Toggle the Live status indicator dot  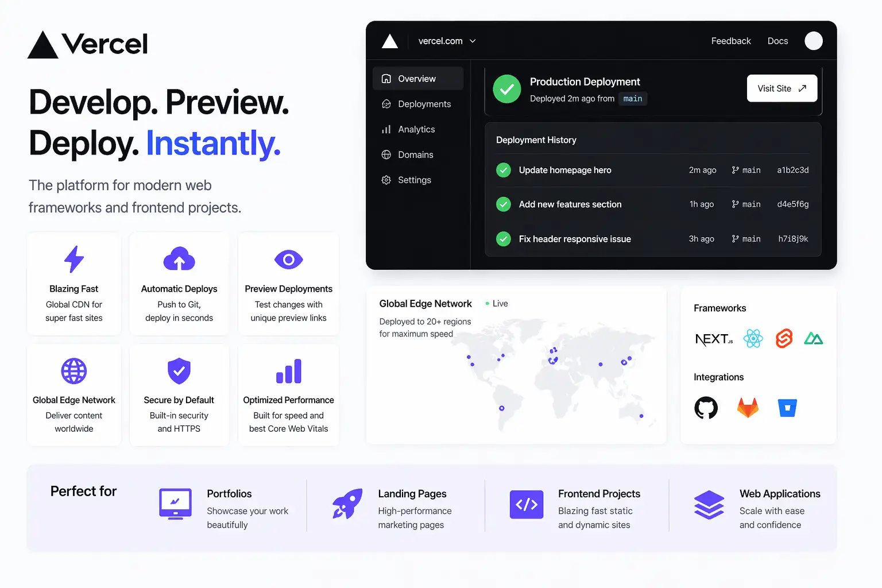coord(488,303)
